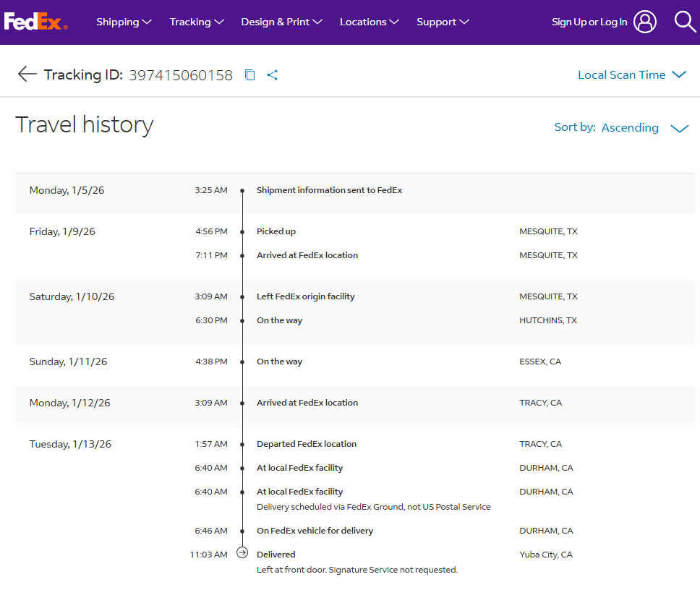
Task: Click timeline dot for 3:25 AM event
Action: 242,191
